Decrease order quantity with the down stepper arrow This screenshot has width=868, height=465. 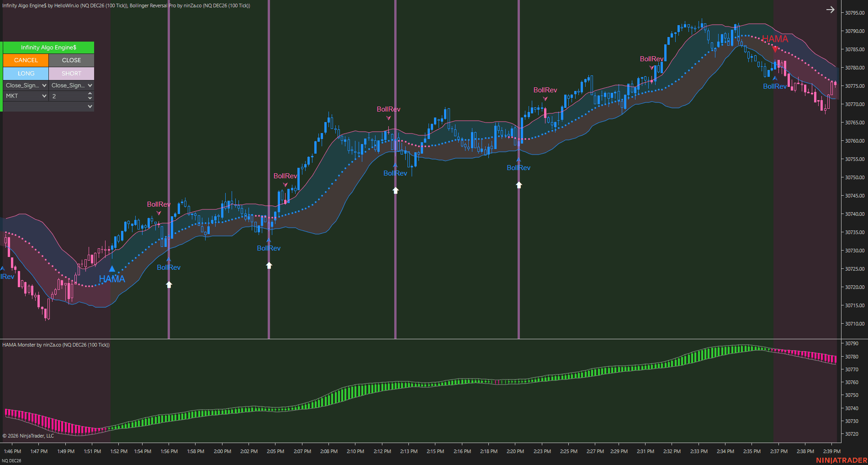tap(90, 98)
